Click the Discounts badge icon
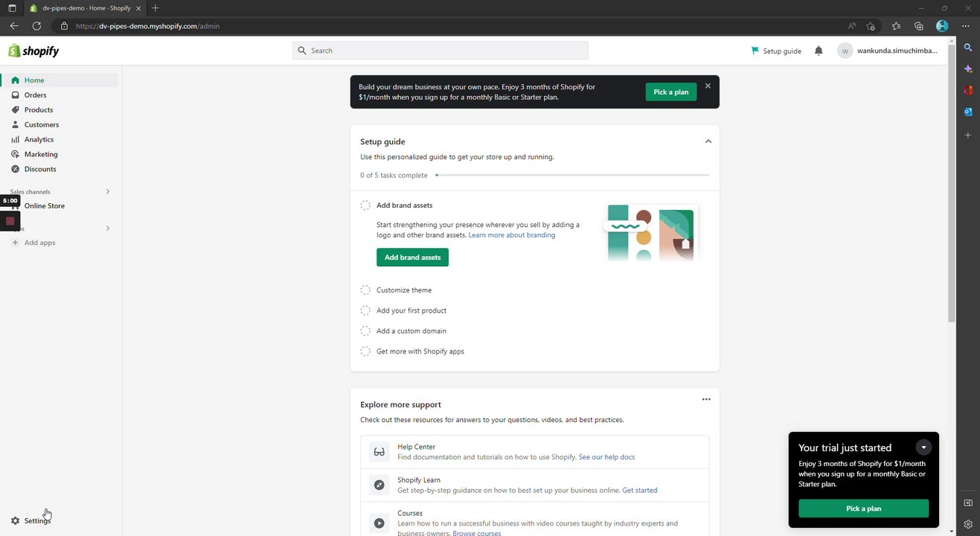The height and width of the screenshot is (536, 980). 16,169
